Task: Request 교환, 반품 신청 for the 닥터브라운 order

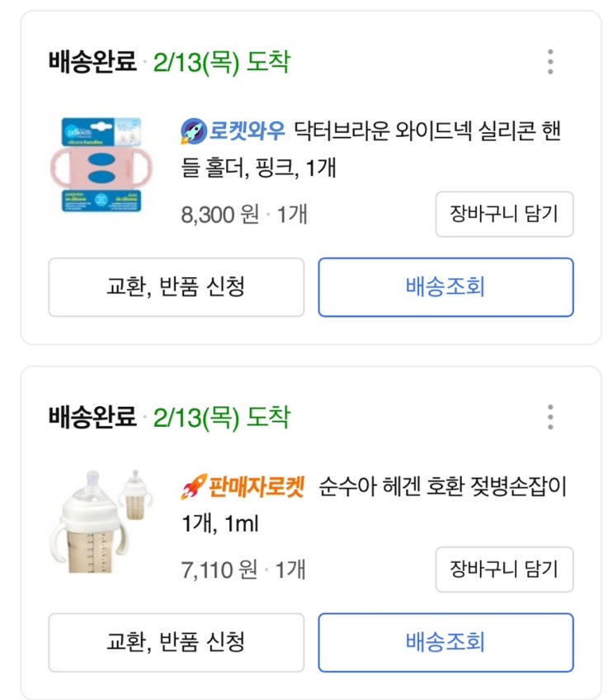Action: click(176, 287)
